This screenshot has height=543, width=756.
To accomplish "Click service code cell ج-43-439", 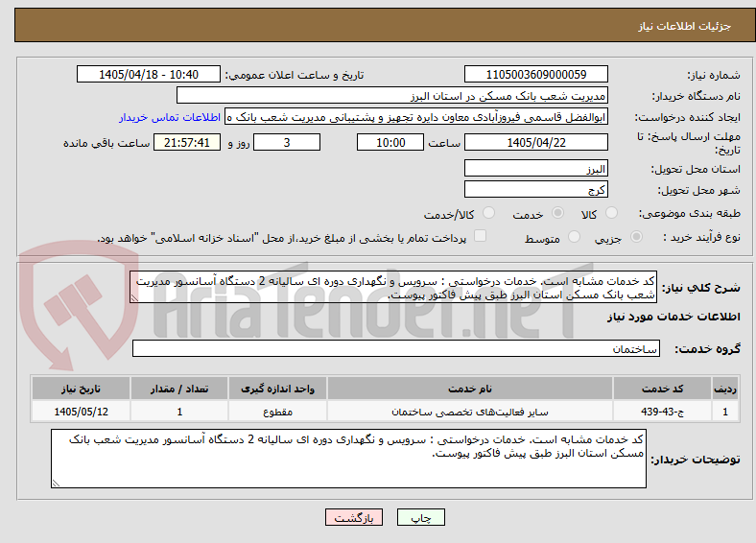I will tap(663, 412).
